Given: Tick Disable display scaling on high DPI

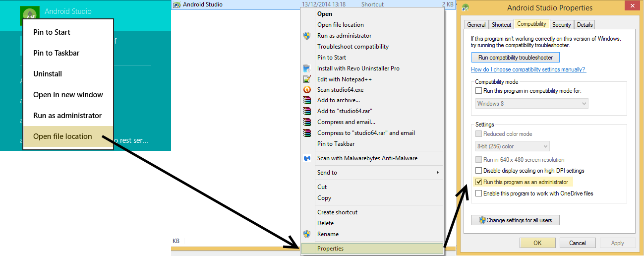Looking at the screenshot, I should pyautogui.click(x=478, y=171).
